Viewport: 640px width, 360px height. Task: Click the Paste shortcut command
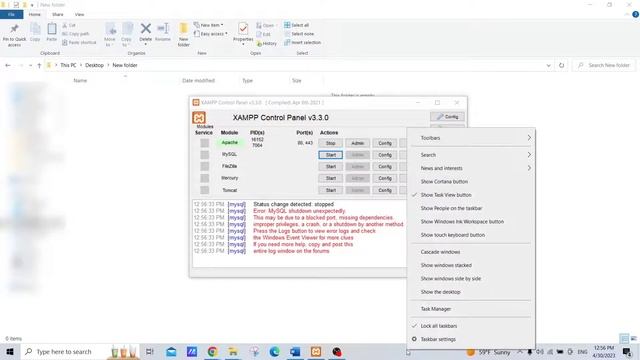(x=80, y=42)
